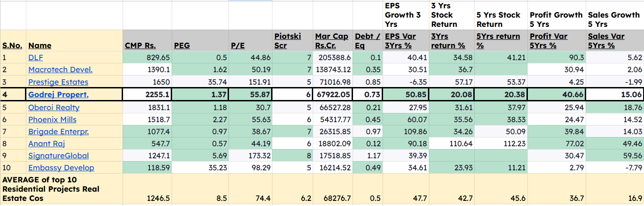This screenshot has width=644, height=206.
Task: Select Macrotech Mar Cap cell 138743.12
Action: tap(333, 69)
